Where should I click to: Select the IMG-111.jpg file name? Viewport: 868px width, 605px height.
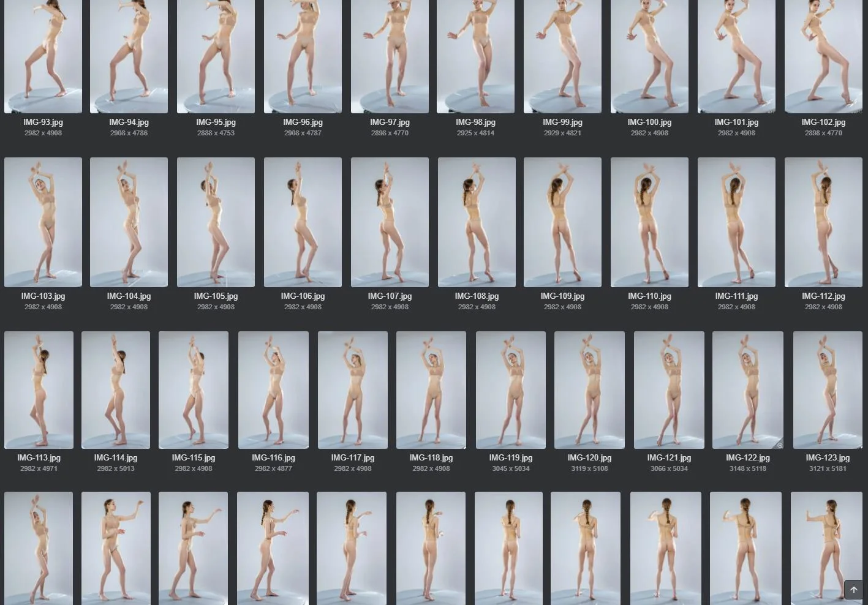tap(736, 296)
